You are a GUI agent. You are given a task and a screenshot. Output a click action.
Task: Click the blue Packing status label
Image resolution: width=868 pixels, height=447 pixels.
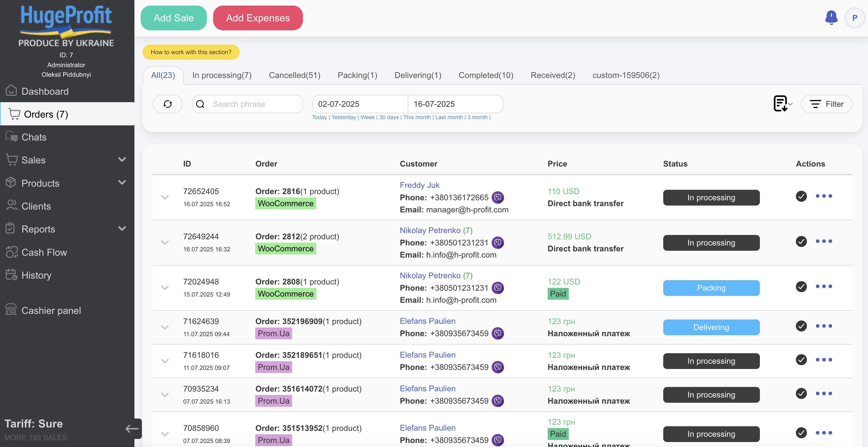click(x=711, y=288)
